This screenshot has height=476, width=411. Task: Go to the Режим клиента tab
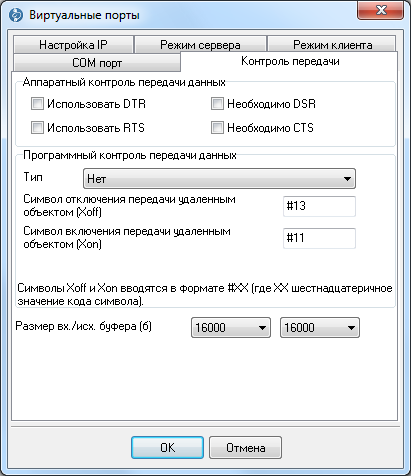[x=332, y=45]
